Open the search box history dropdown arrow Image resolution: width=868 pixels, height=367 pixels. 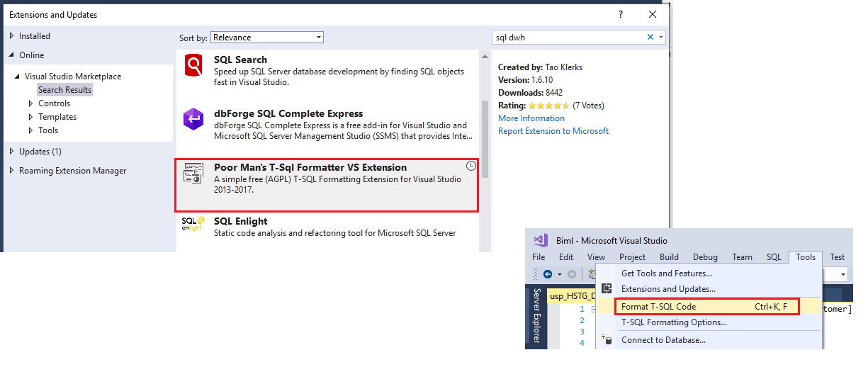coord(661,38)
